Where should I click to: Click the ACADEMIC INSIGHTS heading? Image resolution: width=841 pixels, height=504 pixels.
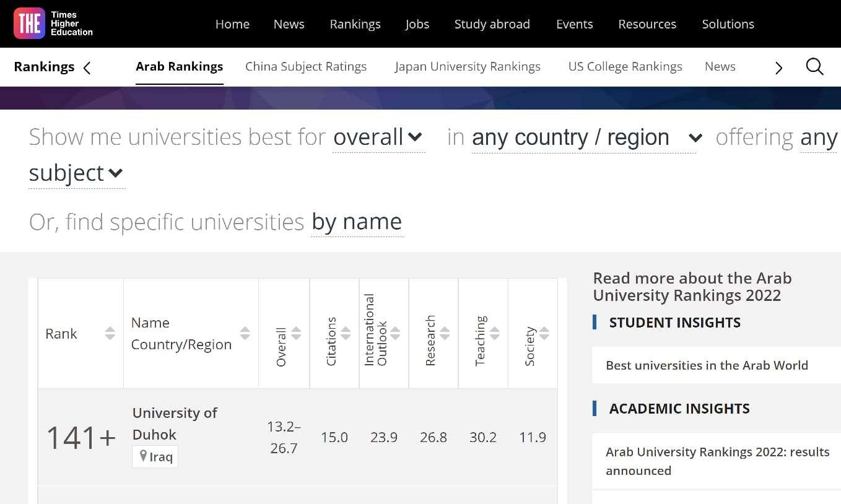[679, 409]
